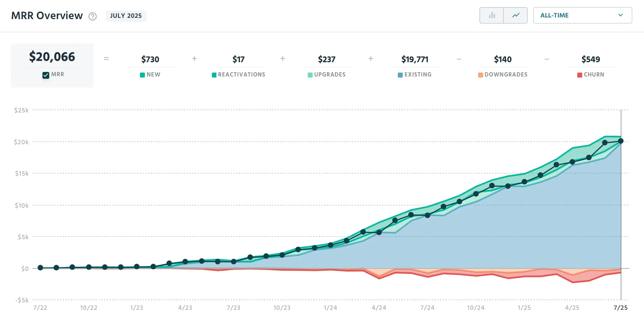This screenshot has width=644, height=326.
Task: Select the $730 New MRR value
Action: point(150,59)
